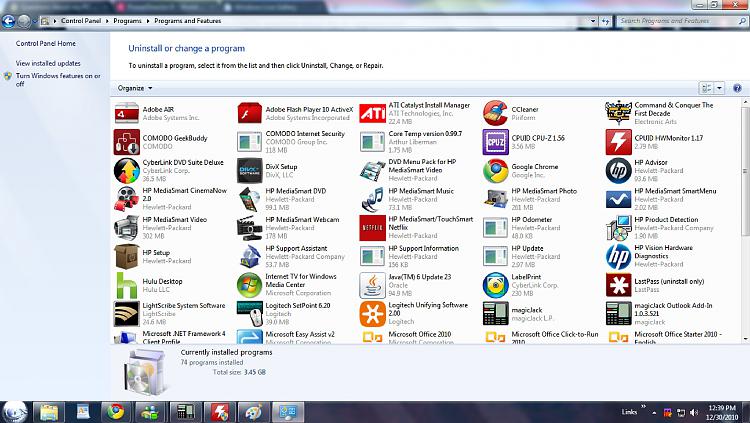Expand the arrow after Programs breadcrumb
The height and width of the screenshot is (423, 750).
click(148, 21)
